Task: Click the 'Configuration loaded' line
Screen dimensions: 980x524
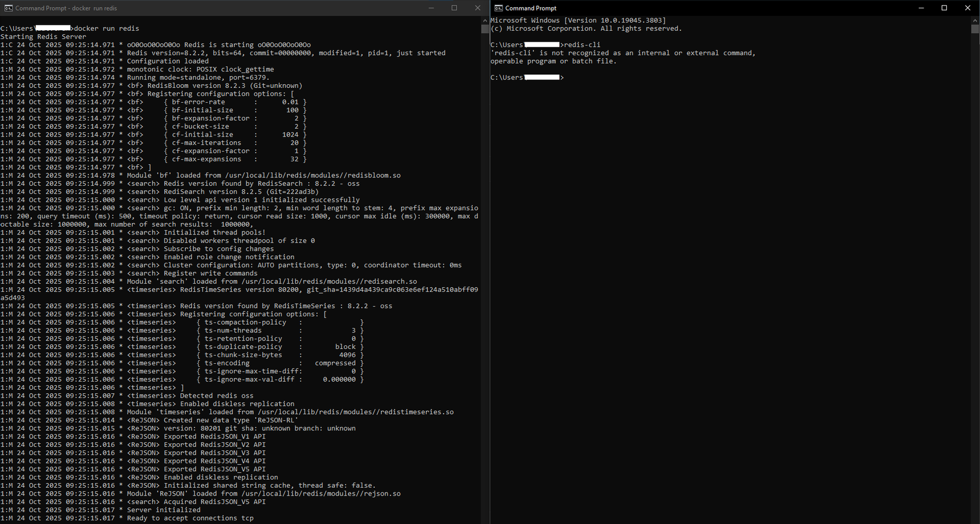Action: [x=105, y=61]
